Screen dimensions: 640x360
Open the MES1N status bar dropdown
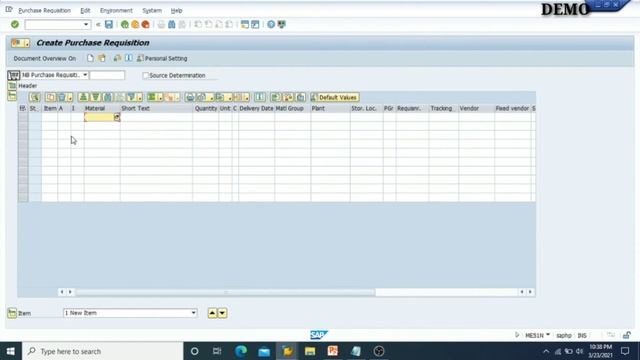pos(548,335)
